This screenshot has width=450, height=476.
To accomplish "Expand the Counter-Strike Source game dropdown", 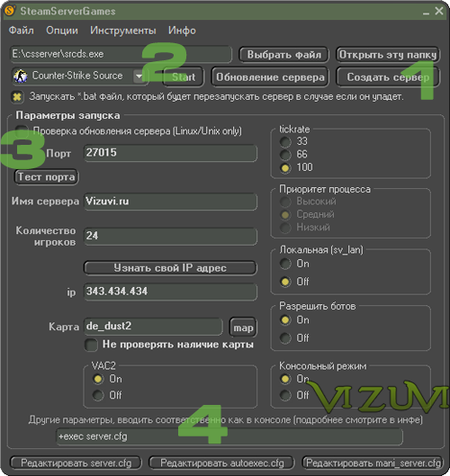I will (x=139, y=76).
